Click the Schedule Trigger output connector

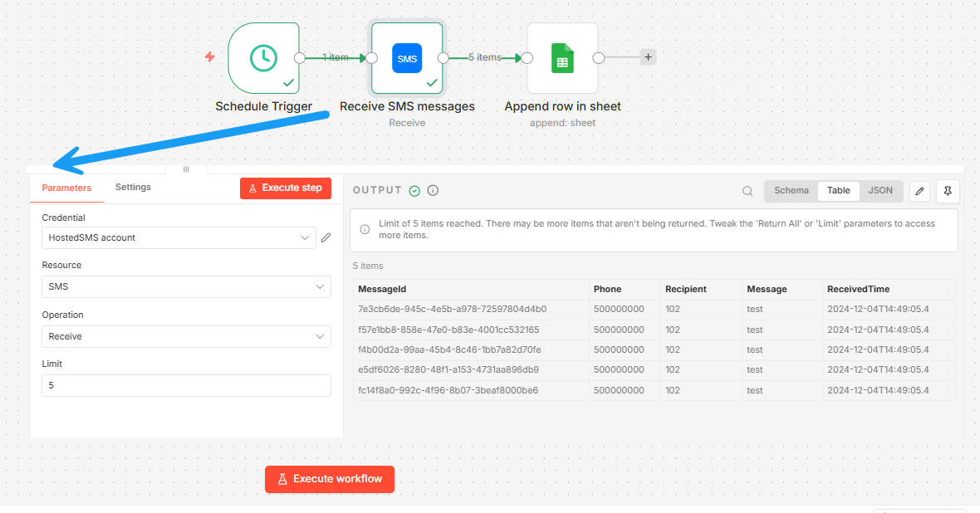click(x=299, y=58)
